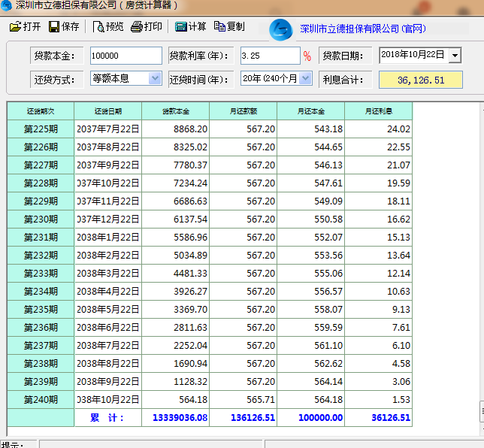The image size is (484, 448).
Task: Click the Print (打印) printer icon
Action: click(x=137, y=27)
